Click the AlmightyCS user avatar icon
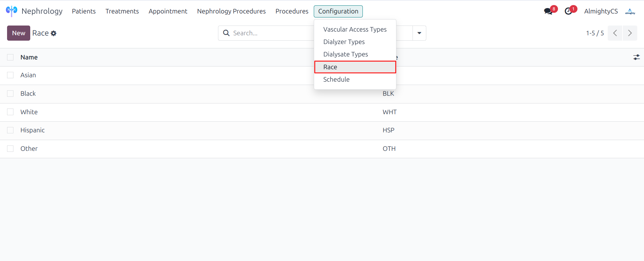The width and height of the screenshot is (644, 261). point(630,11)
